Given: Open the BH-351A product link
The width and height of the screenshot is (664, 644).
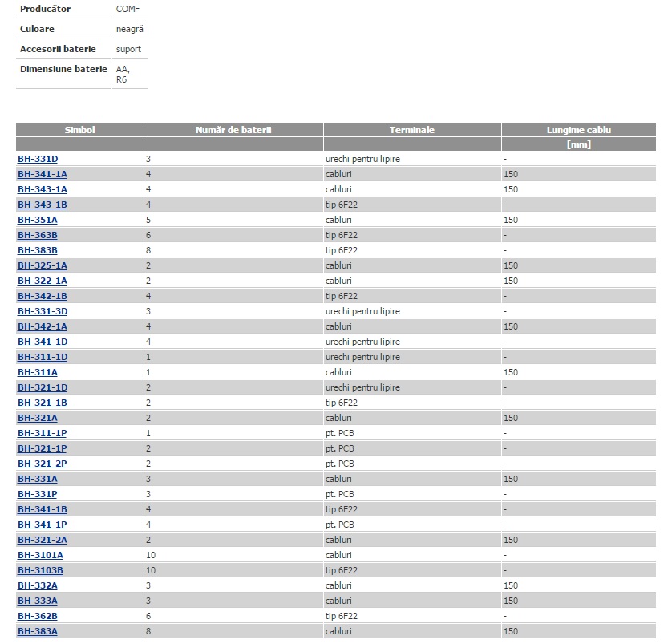Looking at the screenshot, I should (38, 220).
